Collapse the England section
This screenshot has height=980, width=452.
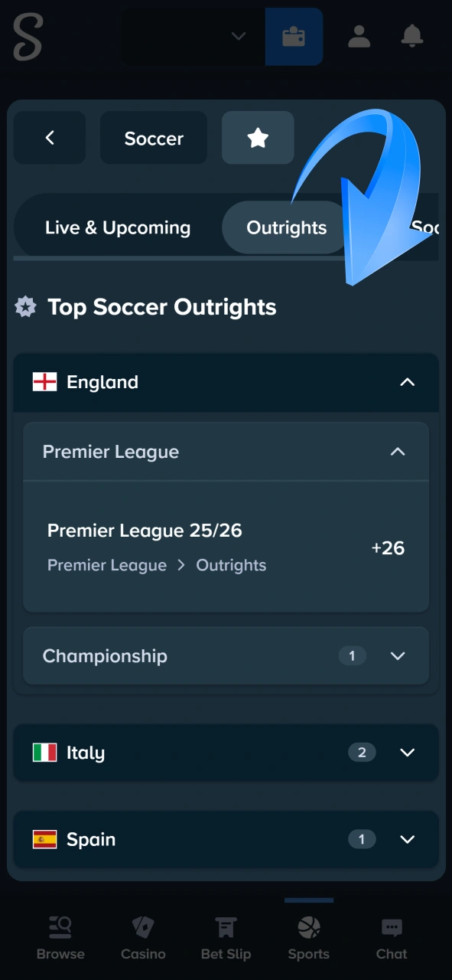(x=408, y=382)
